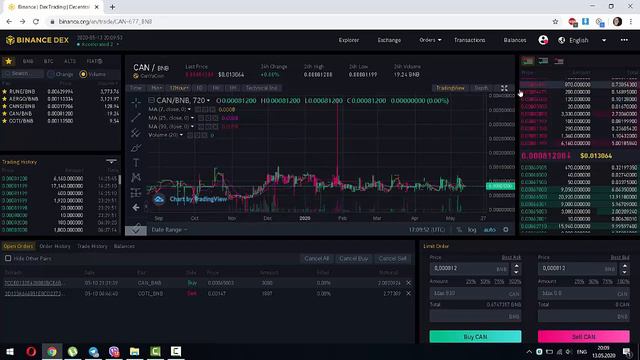
Task: Click the green Buy CAN button
Action: point(475,337)
